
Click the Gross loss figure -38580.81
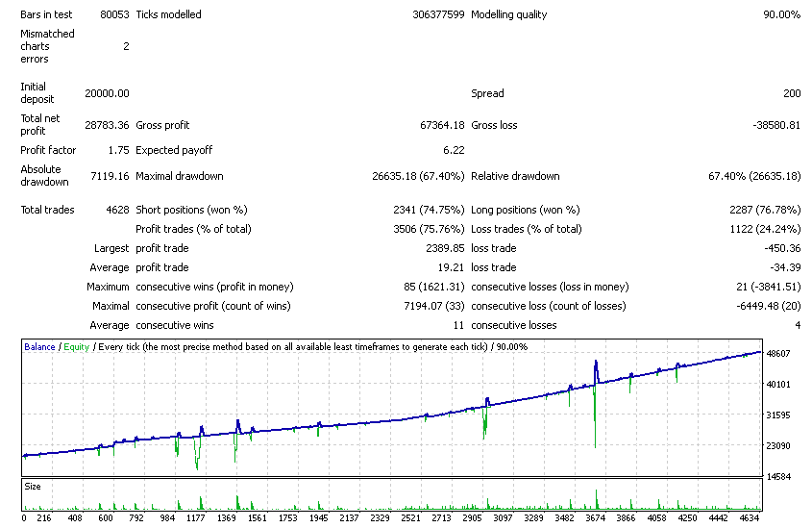click(x=772, y=125)
